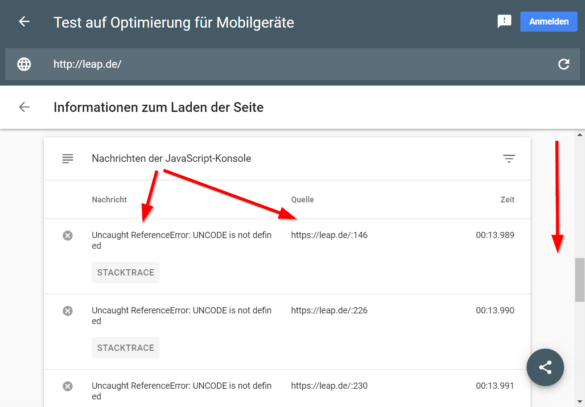Open source link https://leap.de/:226
This screenshot has height=407, width=585.
[329, 310]
